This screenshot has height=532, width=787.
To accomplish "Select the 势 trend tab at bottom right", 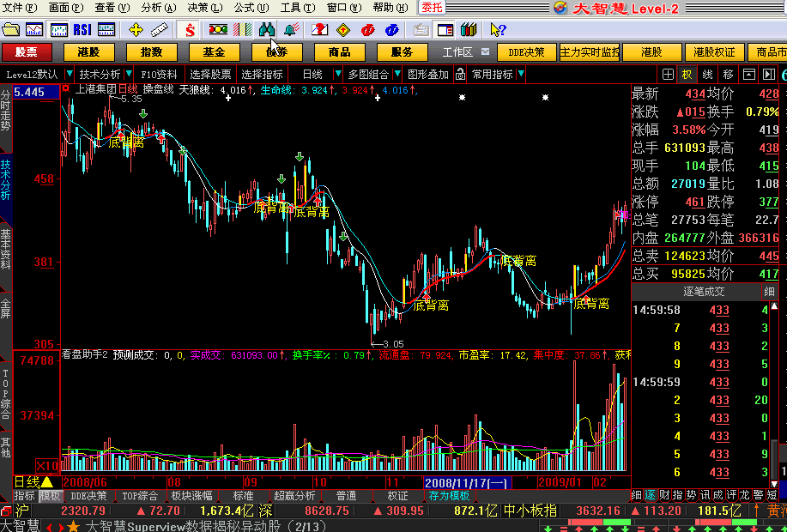I will click(x=691, y=495).
